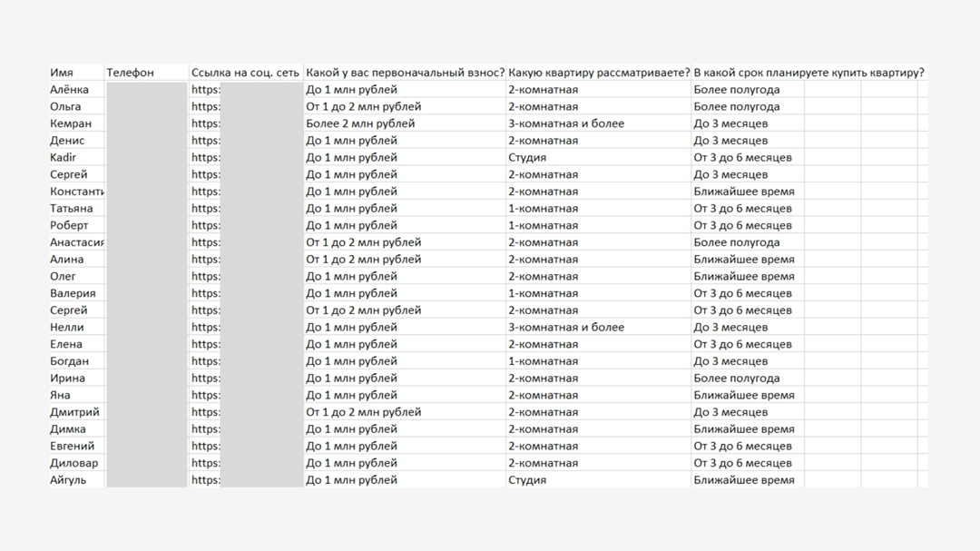Select the "3-комнатная и более" cell in Нелли's row
980x551 pixels.
(565, 328)
